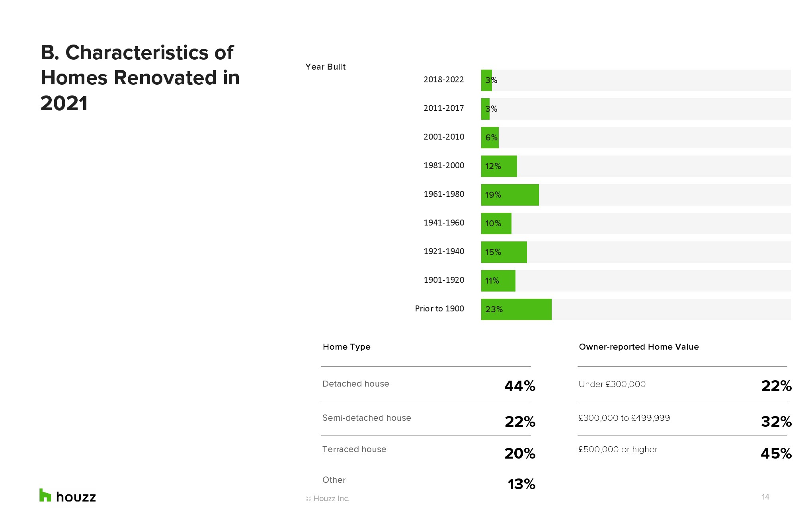
Task: Select the 15% bar for 1921-1940
Action: [504, 252]
